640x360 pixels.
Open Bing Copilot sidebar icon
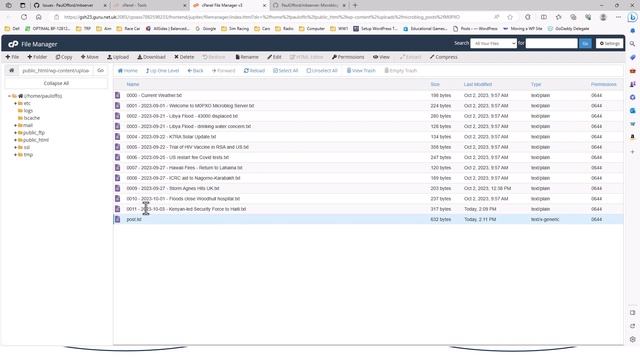click(632, 17)
